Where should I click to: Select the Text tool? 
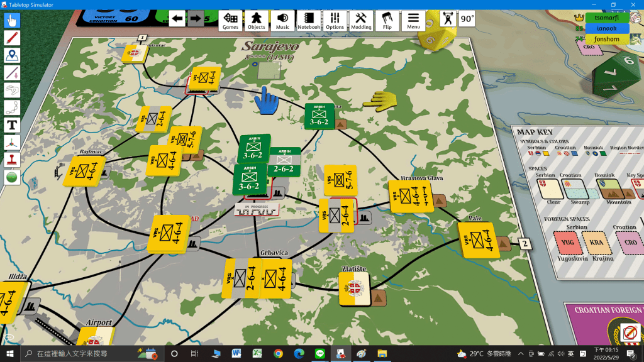pyautogui.click(x=11, y=125)
